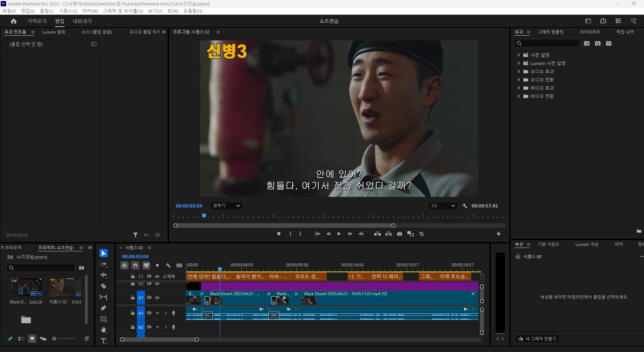
Task: Click the new bin folder icon in Project panel
Action: coord(26,320)
